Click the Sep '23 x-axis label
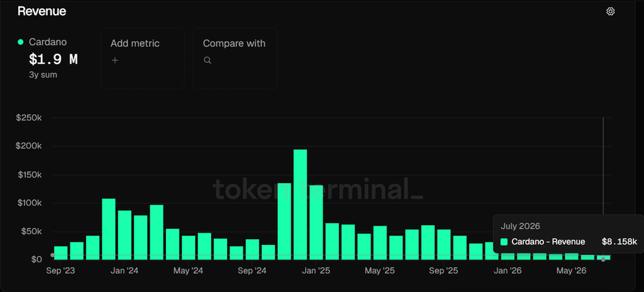Viewport: 644px width, 292px height. [x=60, y=271]
